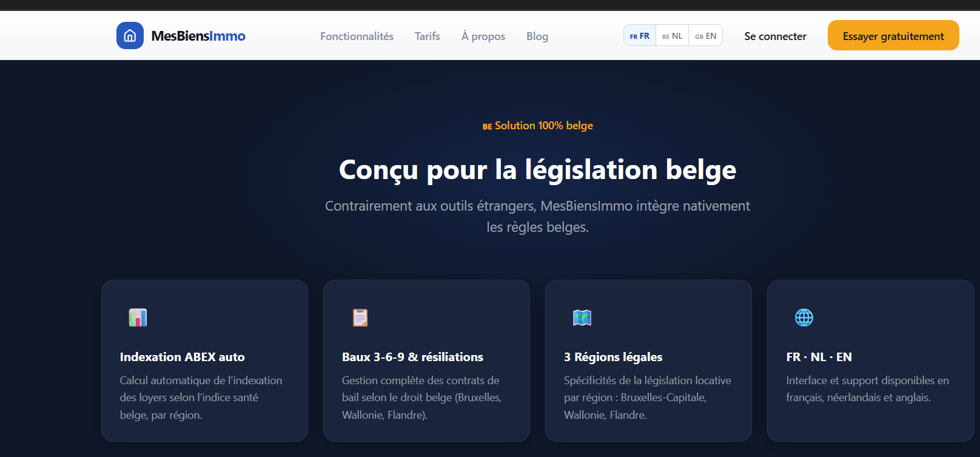
Task: Click Se connecter link
Action: (x=776, y=36)
